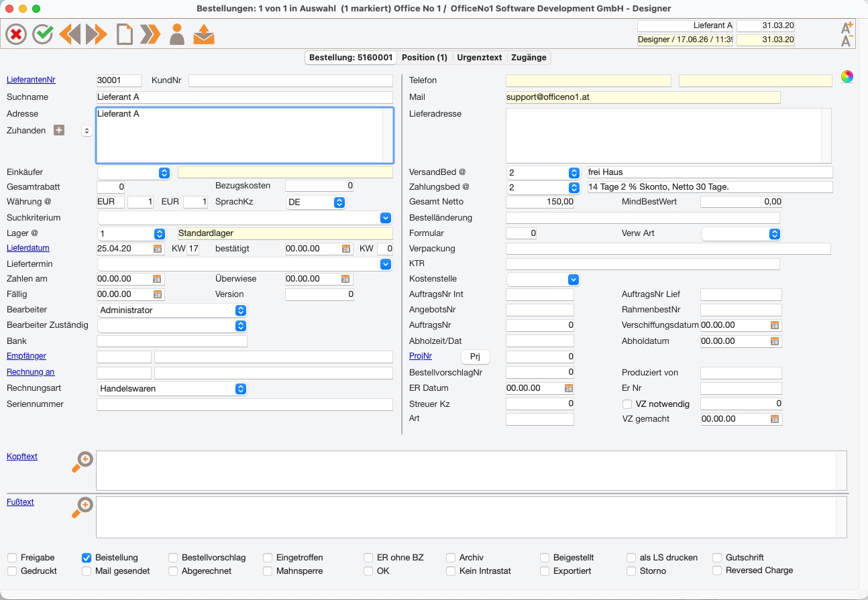Go to previous record with left arrow
This screenshot has width=868, height=600.
click(70, 34)
